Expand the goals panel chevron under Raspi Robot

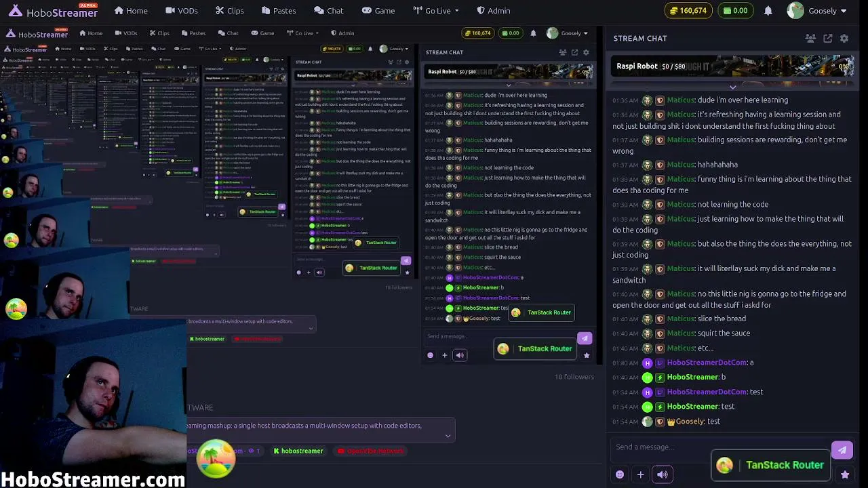(x=732, y=87)
